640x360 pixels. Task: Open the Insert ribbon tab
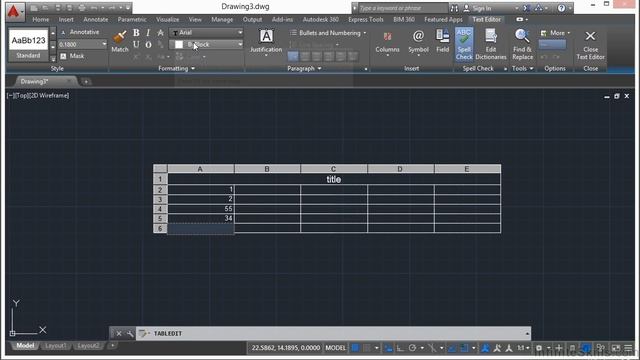click(x=66, y=19)
